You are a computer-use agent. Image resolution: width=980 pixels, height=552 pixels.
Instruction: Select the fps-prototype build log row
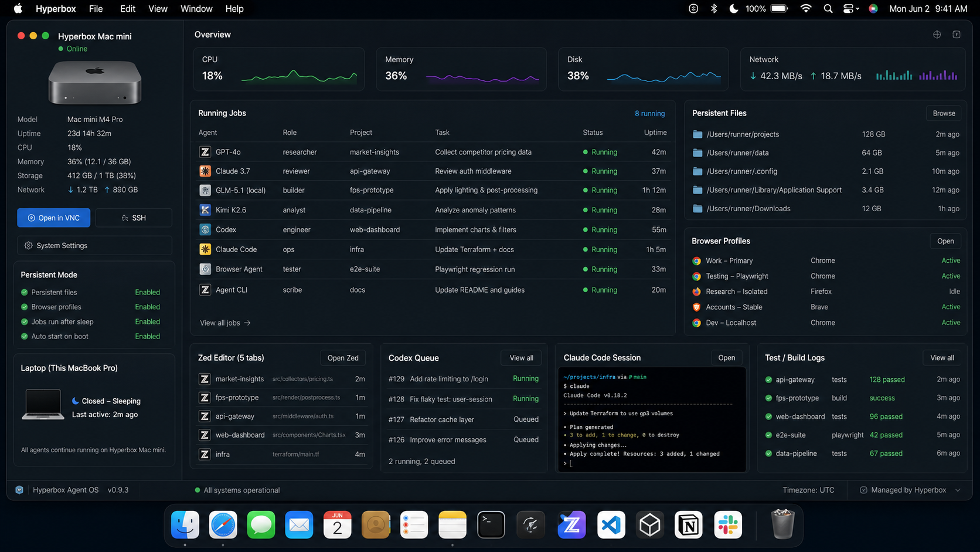(862, 398)
